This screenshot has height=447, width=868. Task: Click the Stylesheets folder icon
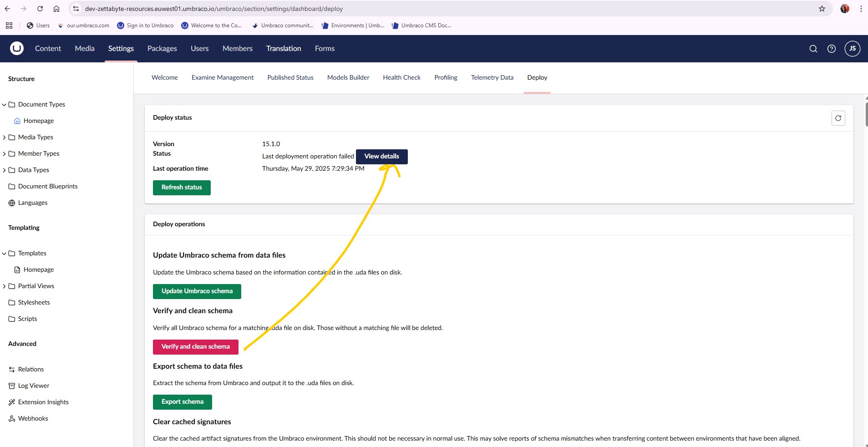point(12,303)
